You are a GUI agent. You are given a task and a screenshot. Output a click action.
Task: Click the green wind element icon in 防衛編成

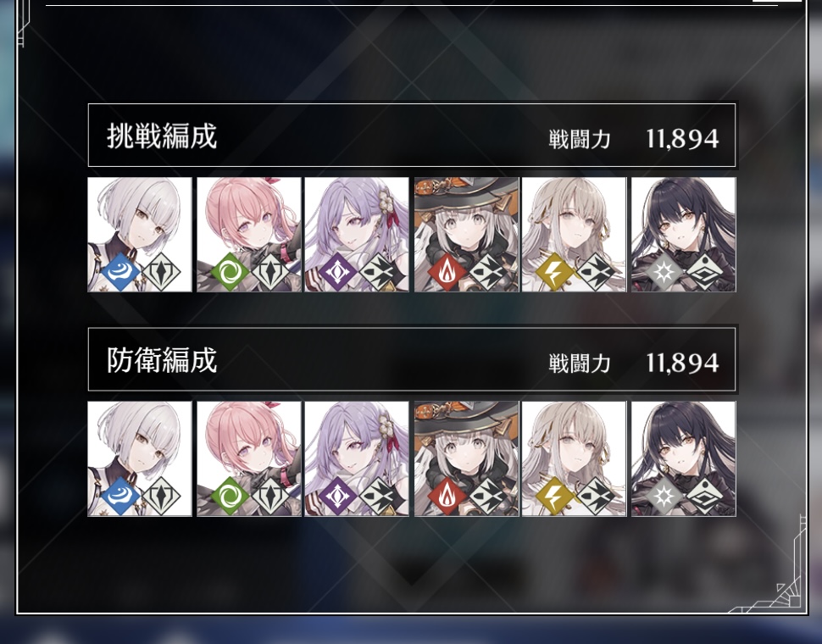pos(230,497)
